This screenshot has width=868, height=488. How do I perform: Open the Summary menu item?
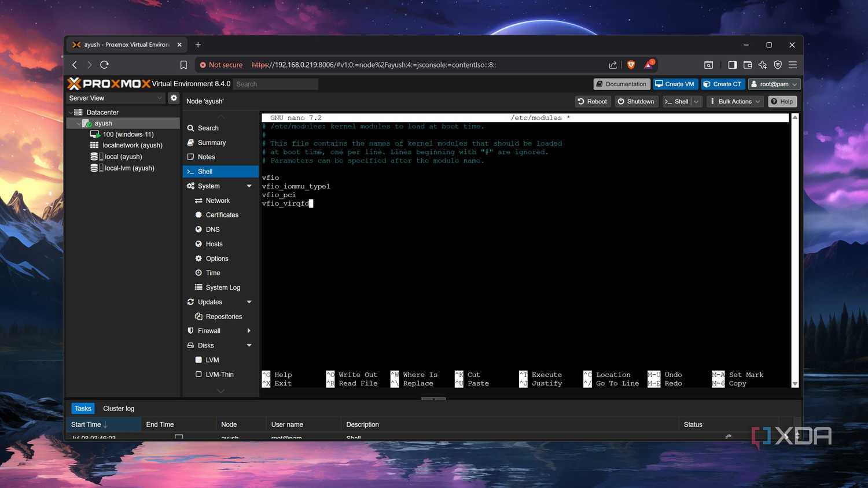coord(220,142)
